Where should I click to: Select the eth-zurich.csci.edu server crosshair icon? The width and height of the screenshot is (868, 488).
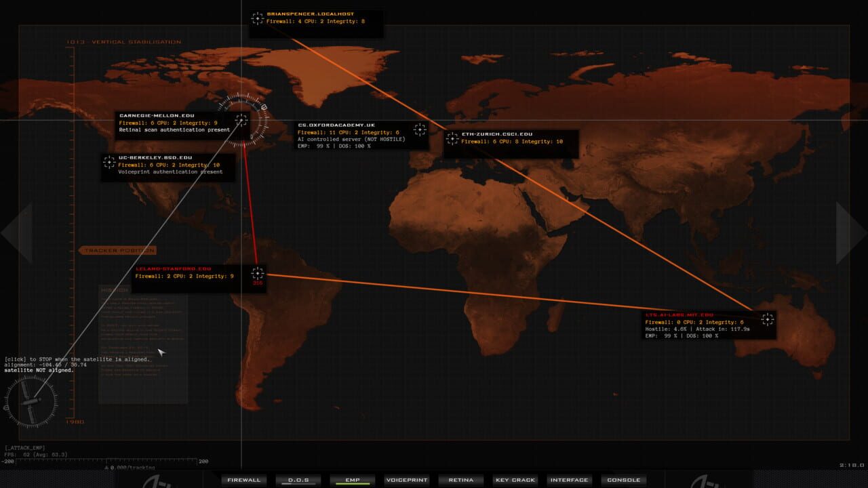coord(452,138)
